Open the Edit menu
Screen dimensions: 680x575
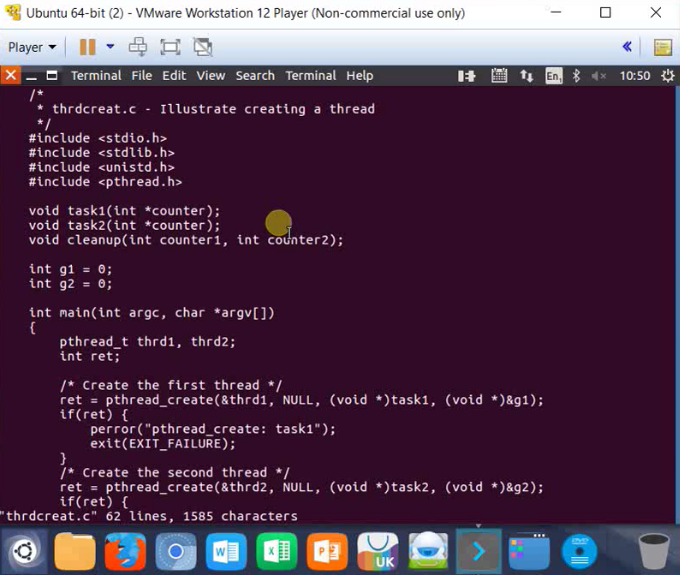click(174, 75)
